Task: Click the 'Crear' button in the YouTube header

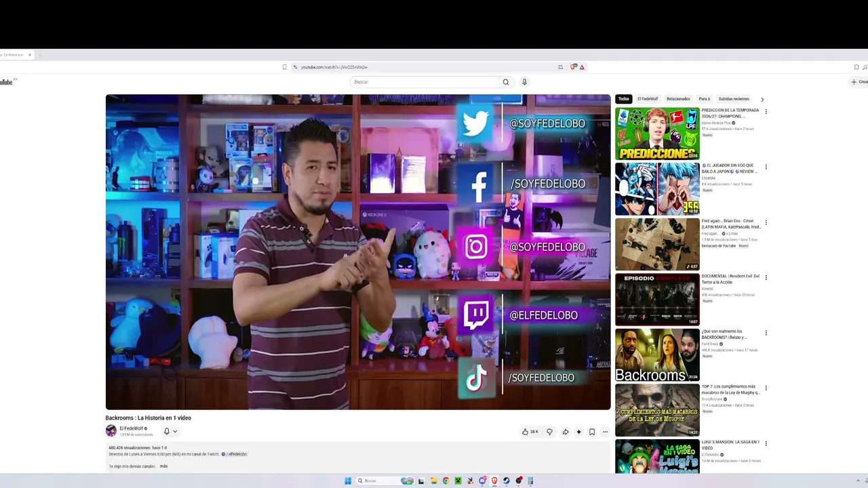Action: pyautogui.click(x=859, y=82)
